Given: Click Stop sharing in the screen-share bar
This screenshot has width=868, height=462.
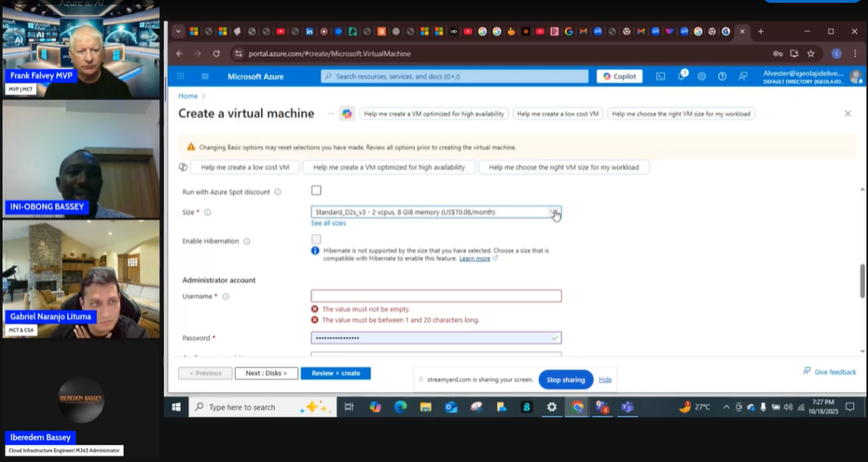Looking at the screenshot, I should tap(565, 380).
